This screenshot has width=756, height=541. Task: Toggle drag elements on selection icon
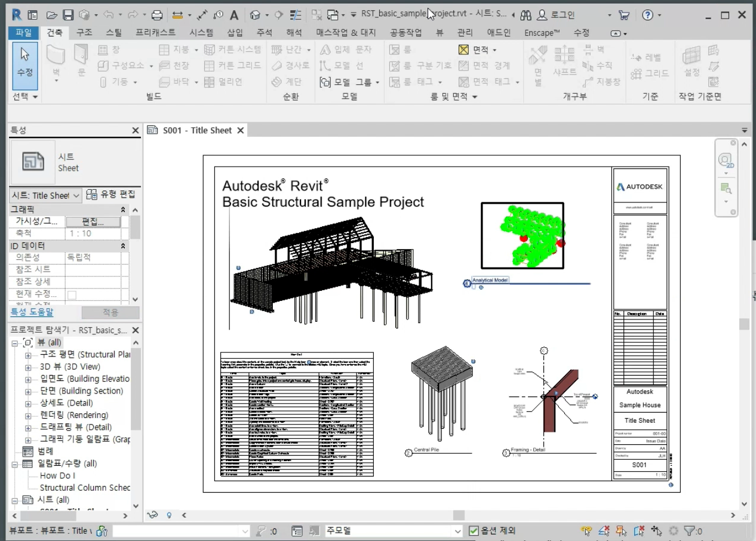(657, 531)
